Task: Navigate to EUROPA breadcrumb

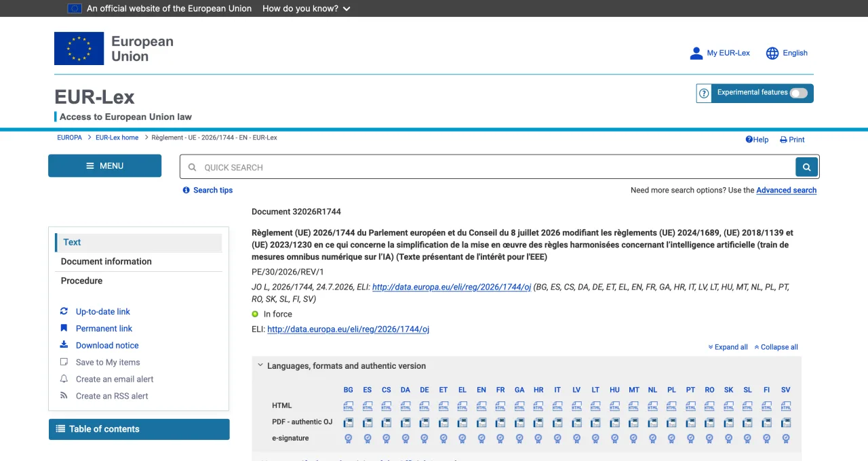Action: click(x=69, y=138)
